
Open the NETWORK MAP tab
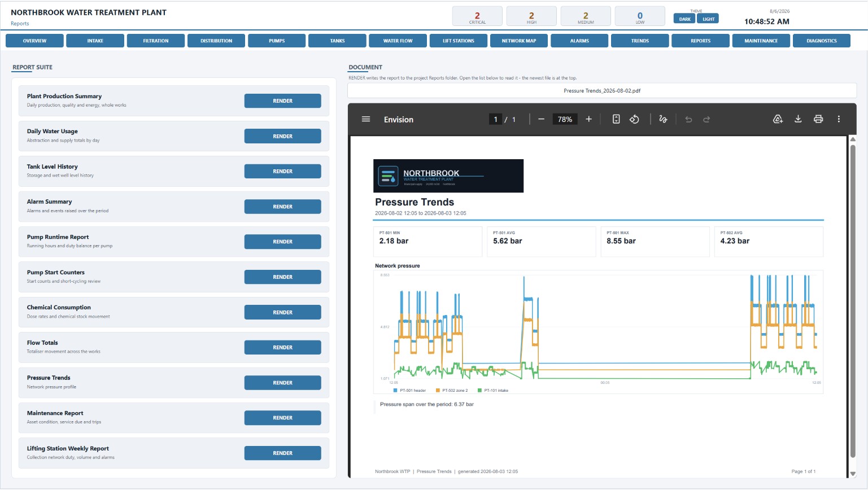pos(519,41)
